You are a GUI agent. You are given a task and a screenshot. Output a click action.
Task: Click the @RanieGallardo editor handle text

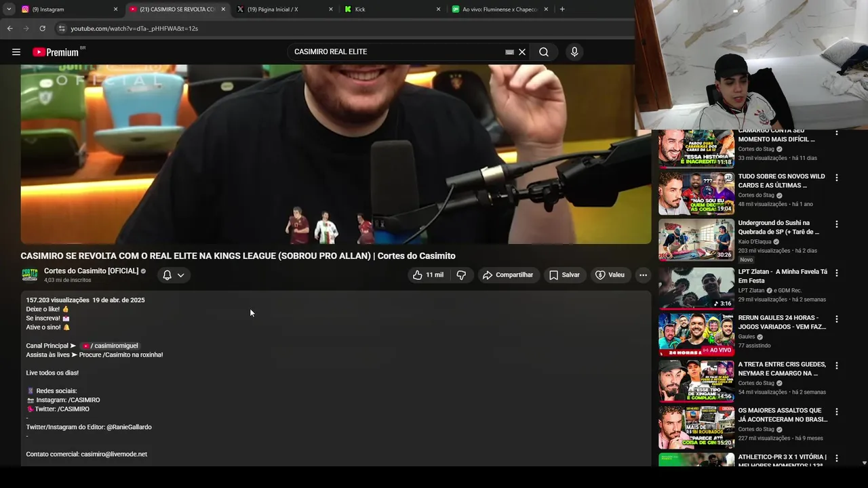point(129,427)
